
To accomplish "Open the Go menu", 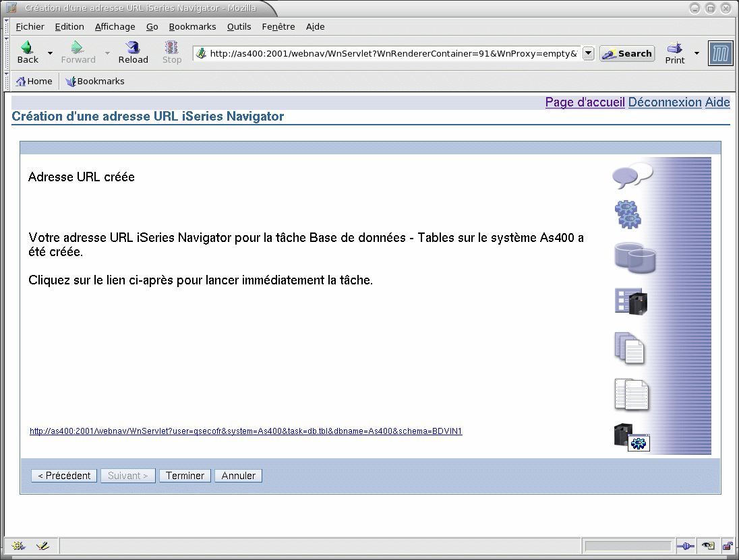I will [x=152, y=27].
